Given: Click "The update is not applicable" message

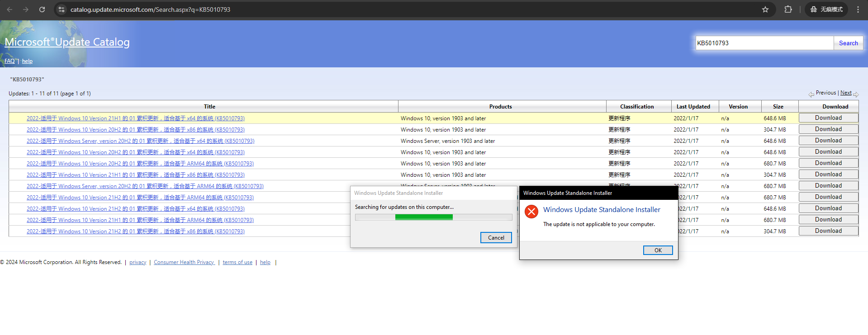Looking at the screenshot, I should coord(599,224).
